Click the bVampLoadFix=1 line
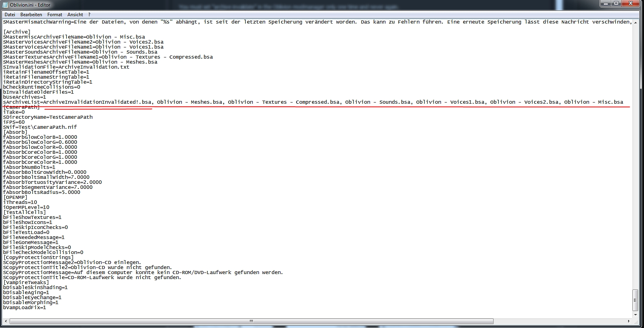644x328 pixels. pyautogui.click(x=25, y=308)
